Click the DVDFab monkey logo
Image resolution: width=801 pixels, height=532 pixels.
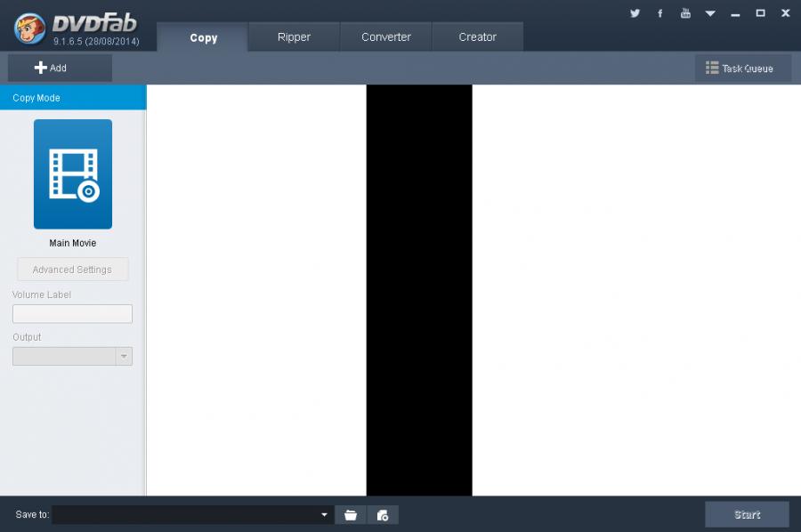(x=29, y=28)
